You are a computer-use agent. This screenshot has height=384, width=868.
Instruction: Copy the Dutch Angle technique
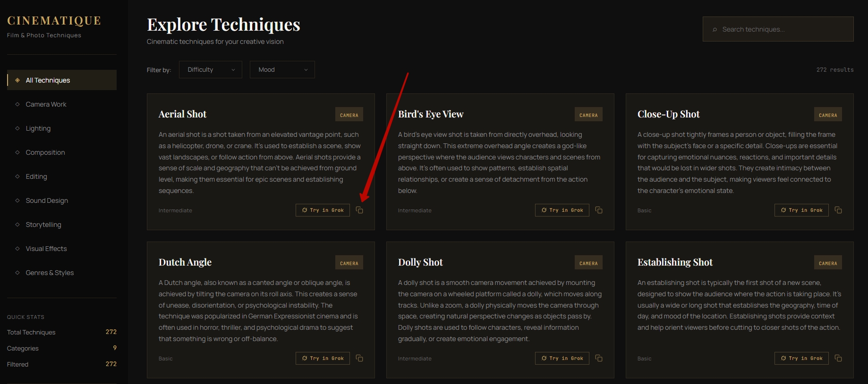pyautogui.click(x=359, y=358)
